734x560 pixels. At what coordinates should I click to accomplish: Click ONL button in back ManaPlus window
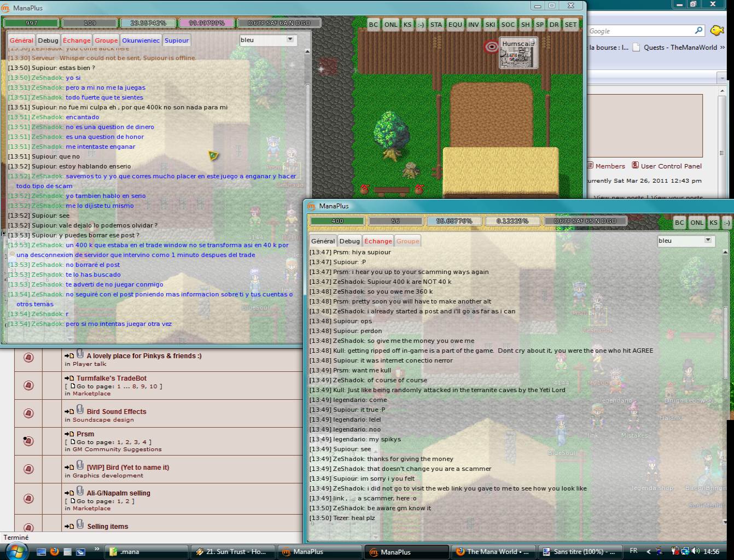tap(391, 24)
